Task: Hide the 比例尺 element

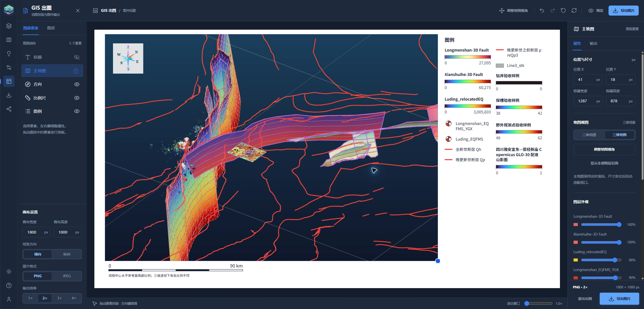Action: (77, 98)
